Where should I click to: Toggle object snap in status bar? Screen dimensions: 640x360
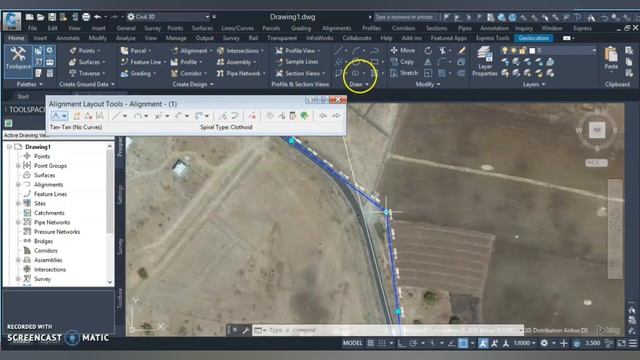tap(463, 343)
